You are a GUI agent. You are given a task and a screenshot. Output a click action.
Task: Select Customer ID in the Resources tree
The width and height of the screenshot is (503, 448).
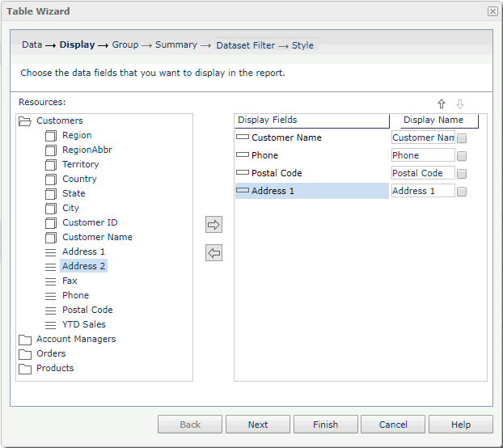click(x=90, y=222)
